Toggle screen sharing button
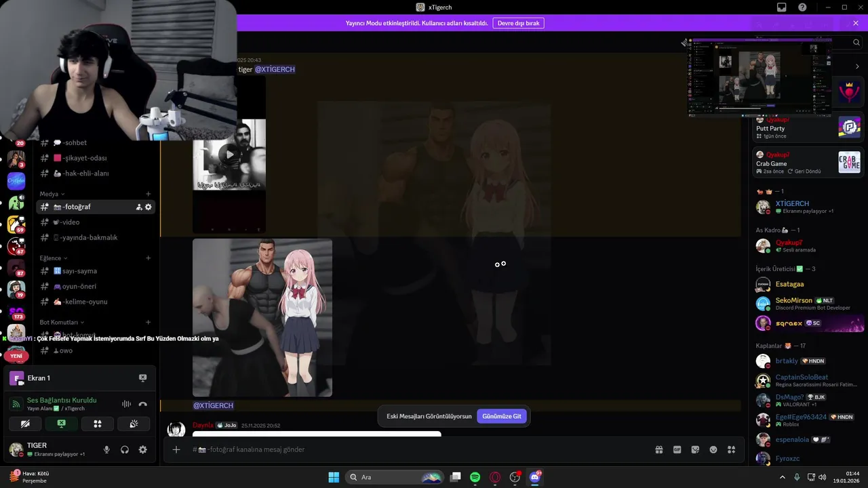The width and height of the screenshot is (868, 488). click(x=61, y=424)
